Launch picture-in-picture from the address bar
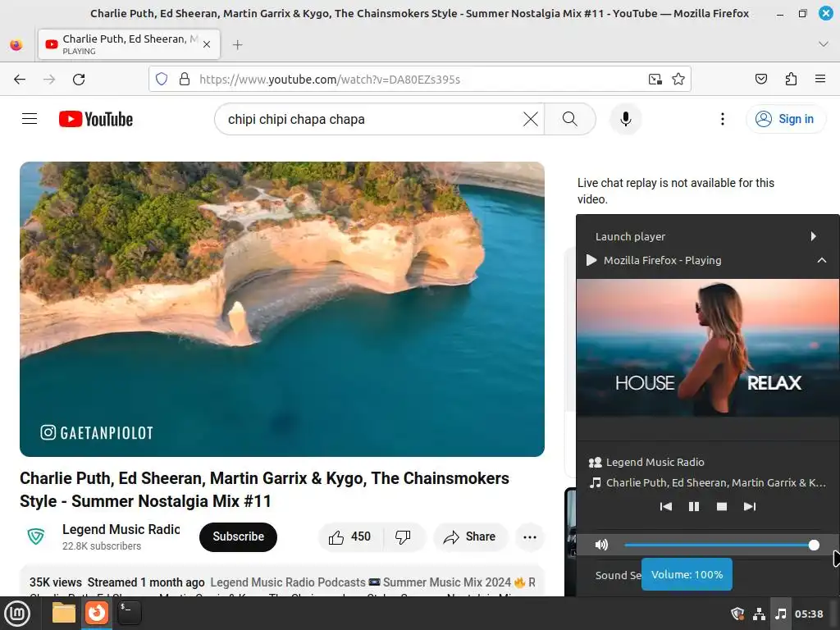The image size is (840, 630). pos(655,80)
